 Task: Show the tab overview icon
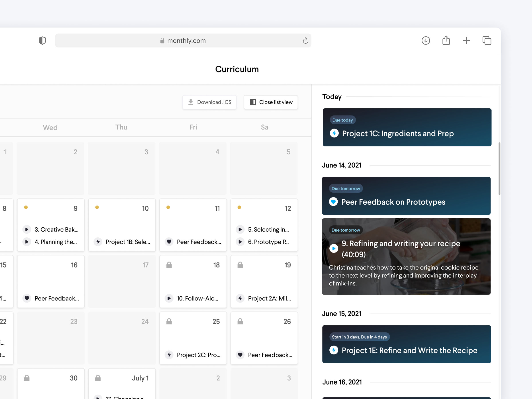(x=487, y=40)
